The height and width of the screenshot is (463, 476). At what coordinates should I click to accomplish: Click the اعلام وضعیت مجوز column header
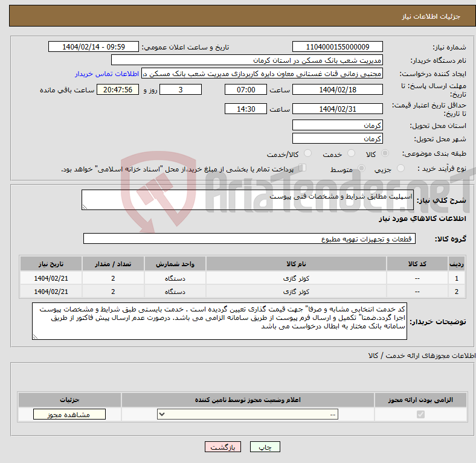248,400
